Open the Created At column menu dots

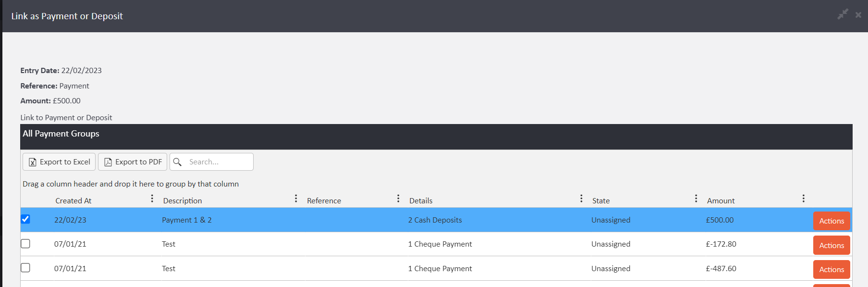click(152, 199)
